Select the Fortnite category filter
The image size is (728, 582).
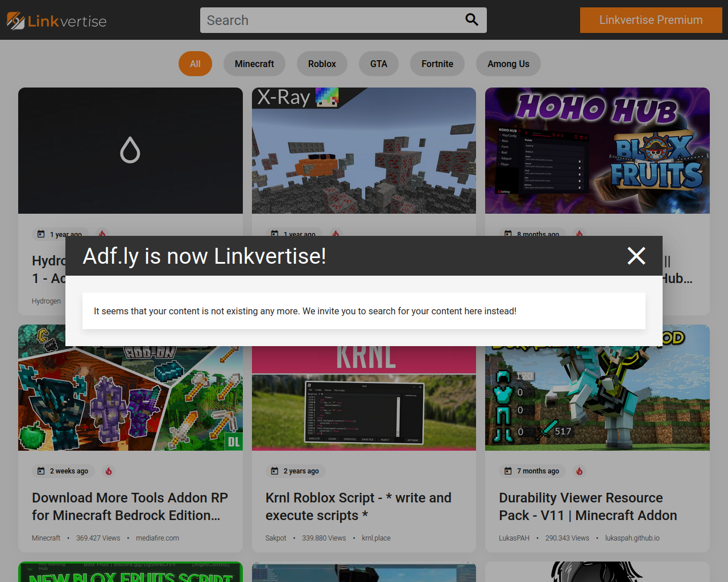[x=437, y=64]
